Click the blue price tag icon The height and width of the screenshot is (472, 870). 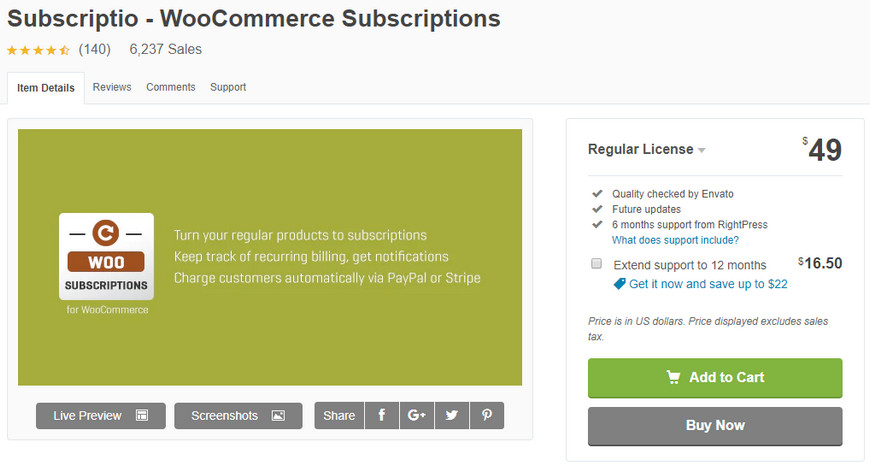click(619, 284)
